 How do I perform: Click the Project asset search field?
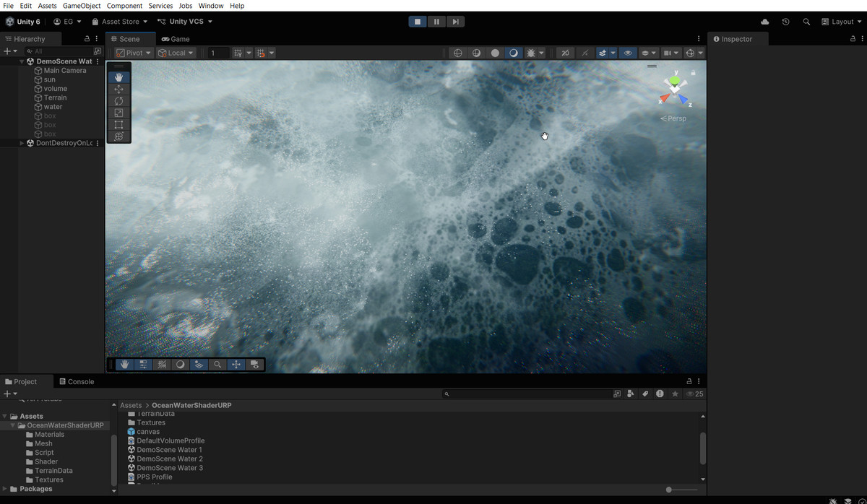[x=527, y=394]
